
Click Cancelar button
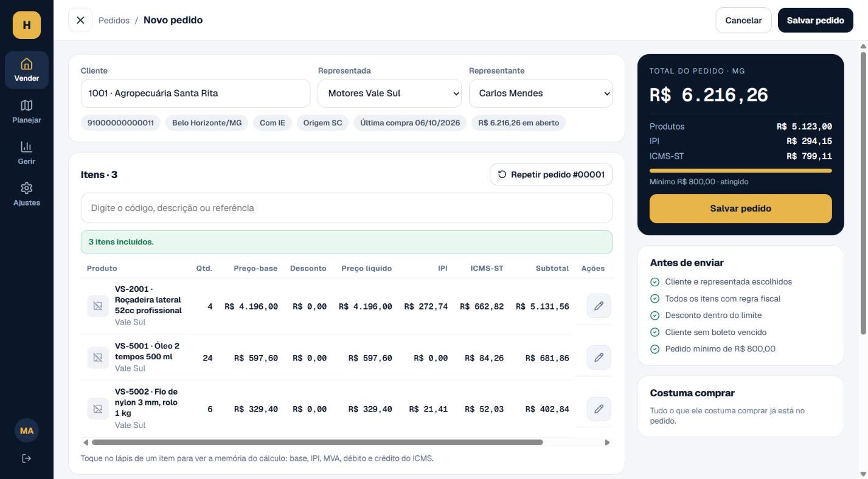point(743,20)
